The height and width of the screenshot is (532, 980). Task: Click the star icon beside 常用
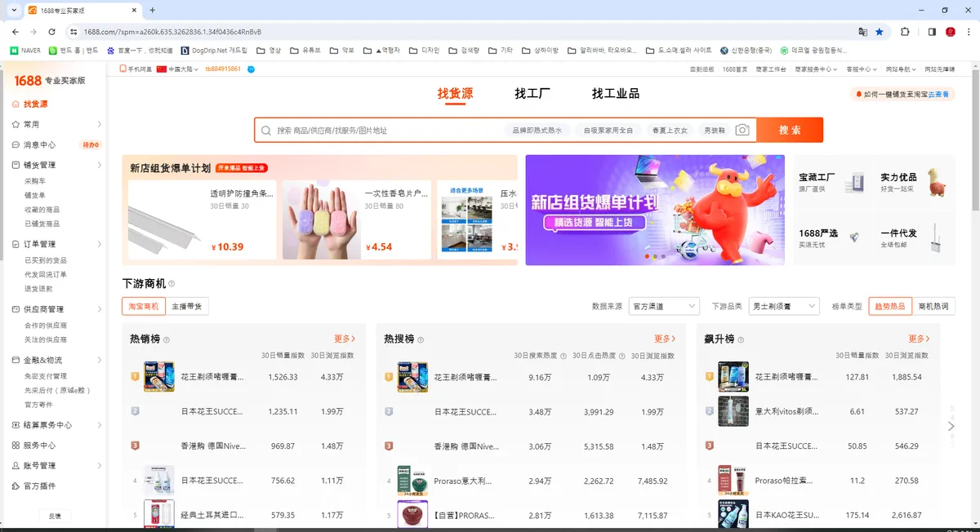(16, 125)
